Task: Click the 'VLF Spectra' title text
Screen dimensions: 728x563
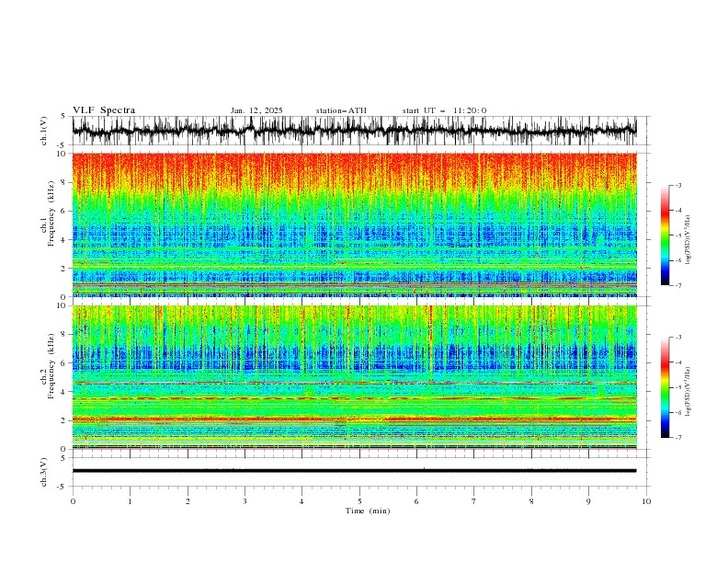Action: [104, 110]
